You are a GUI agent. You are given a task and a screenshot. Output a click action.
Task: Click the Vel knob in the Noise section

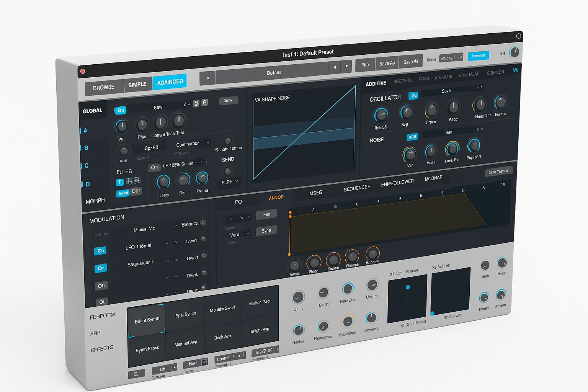click(x=410, y=154)
